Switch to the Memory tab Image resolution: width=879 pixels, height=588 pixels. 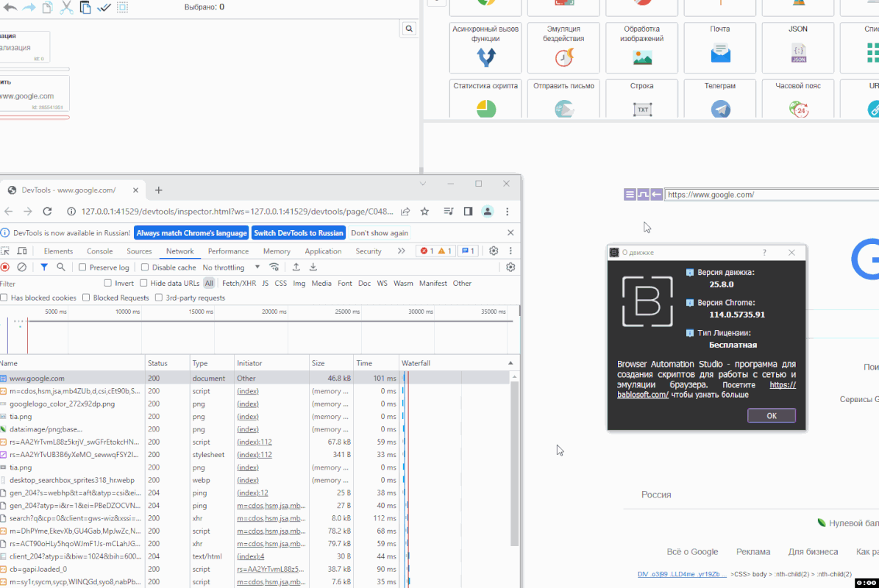[277, 251]
